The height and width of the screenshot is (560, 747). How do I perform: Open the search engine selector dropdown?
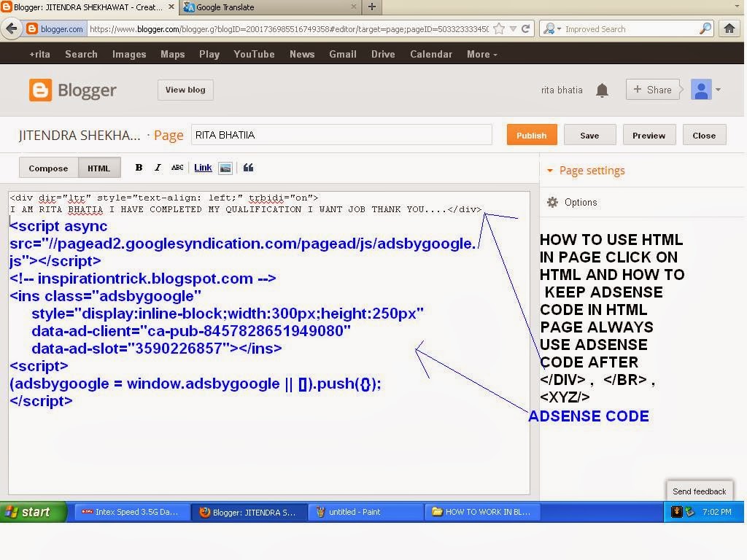pyautogui.click(x=552, y=29)
